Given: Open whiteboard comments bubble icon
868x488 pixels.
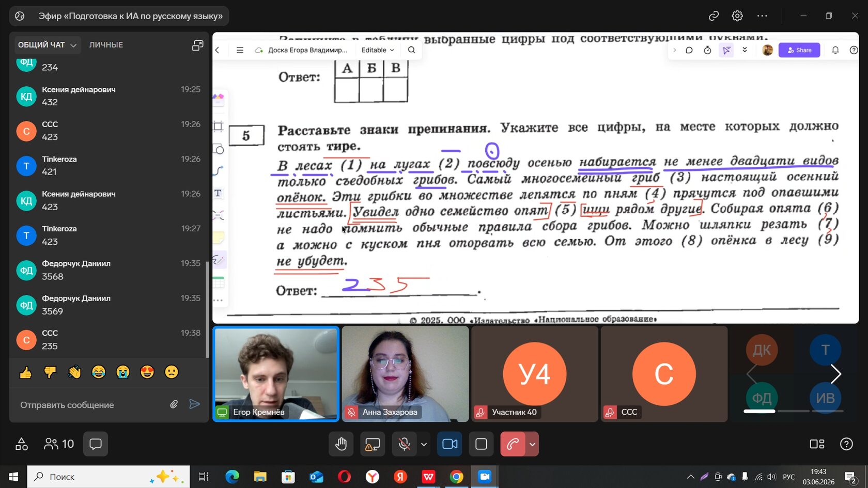Looking at the screenshot, I should coord(689,50).
